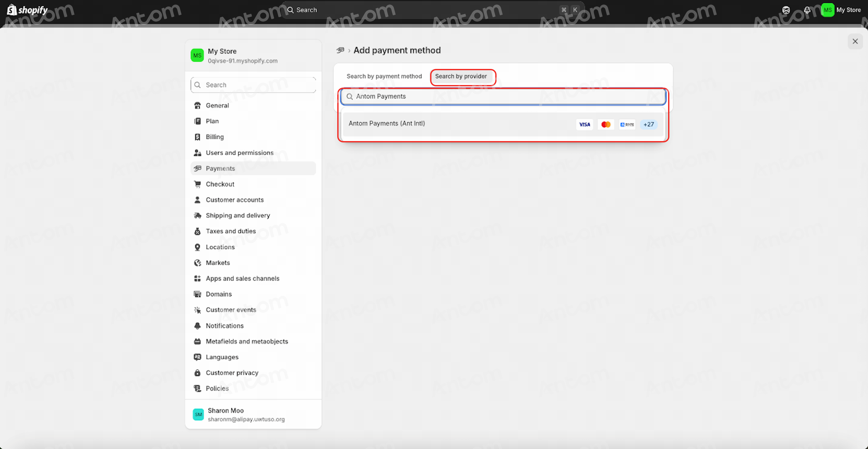This screenshot has height=449, width=868.
Task: Open Users and permissions settings
Action: [253, 152]
